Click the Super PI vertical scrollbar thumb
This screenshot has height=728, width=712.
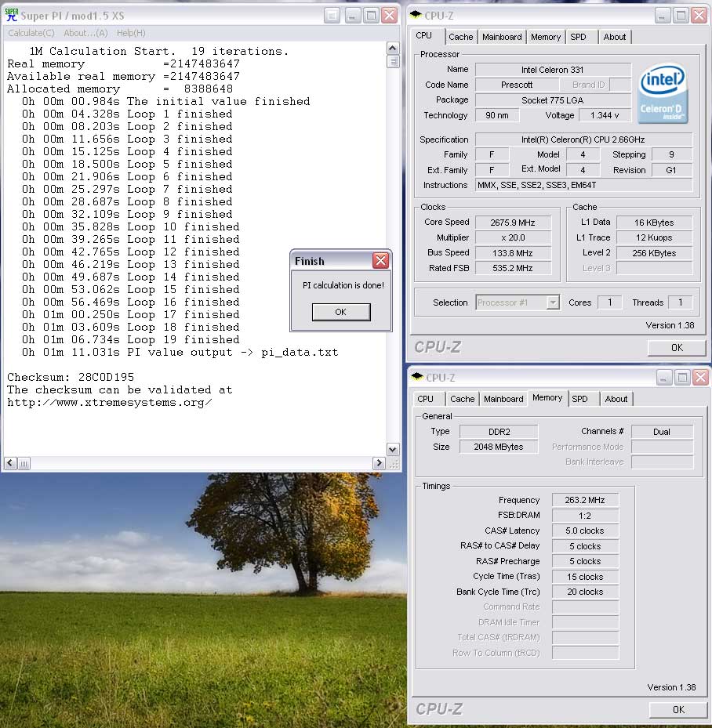click(x=393, y=61)
